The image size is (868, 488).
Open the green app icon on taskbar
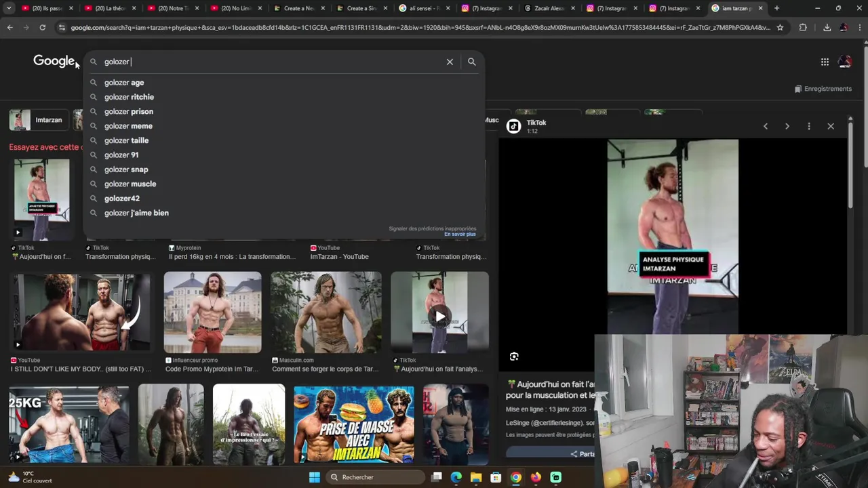point(556,477)
